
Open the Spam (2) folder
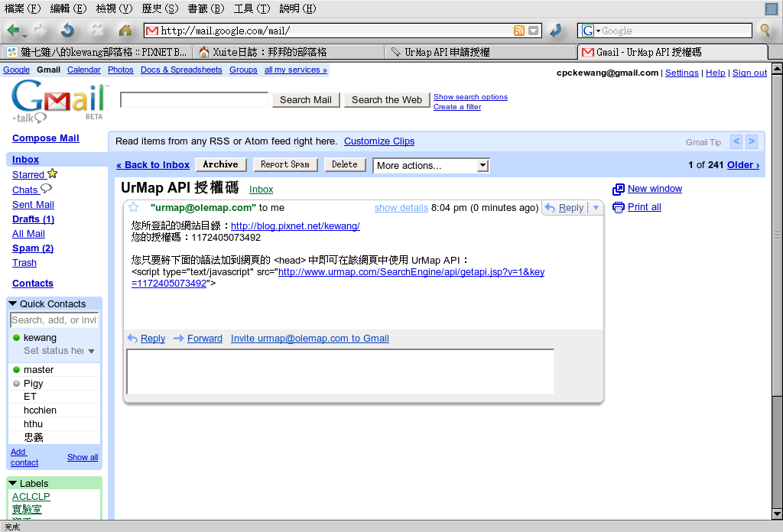(x=33, y=248)
